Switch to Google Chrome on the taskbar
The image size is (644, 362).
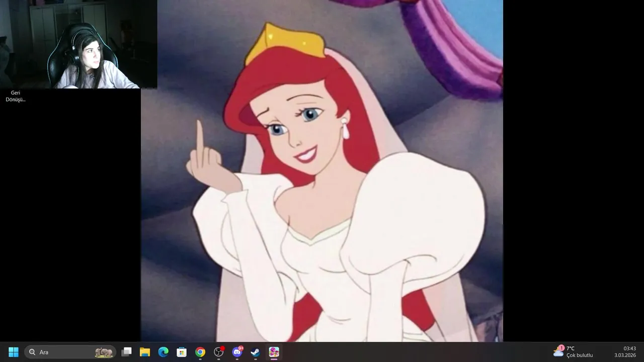tap(200, 352)
